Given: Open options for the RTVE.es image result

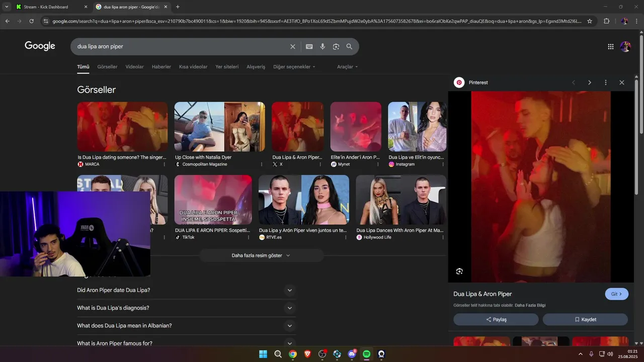Looking at the screenshot, I should 346,237.
